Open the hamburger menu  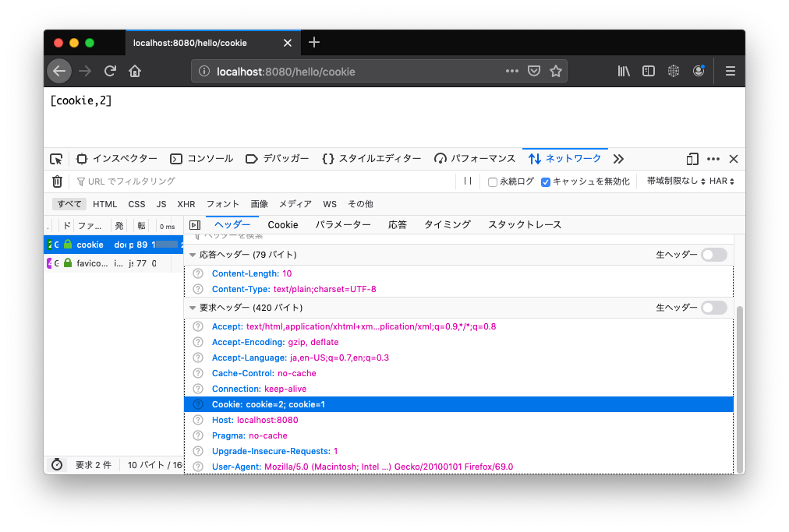tap(730, 70)
